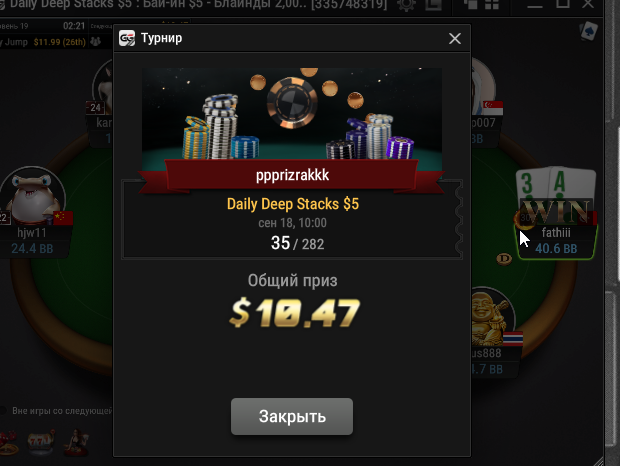Click the cascade windows icon in title bar
This screenshot has height=466, width=620.
pos(470,4)
